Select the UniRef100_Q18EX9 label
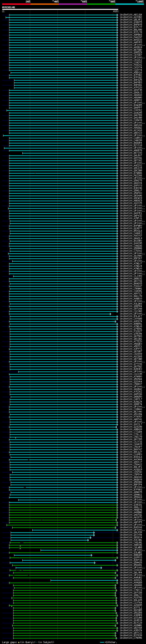The height and width of the screenshot is (644, 146). (x=131, y=620)
